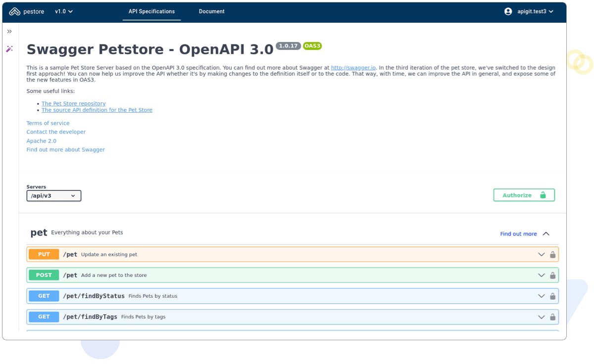Open the source API definition link
Viewport: 594px width, 364px height.
point(97,110)
